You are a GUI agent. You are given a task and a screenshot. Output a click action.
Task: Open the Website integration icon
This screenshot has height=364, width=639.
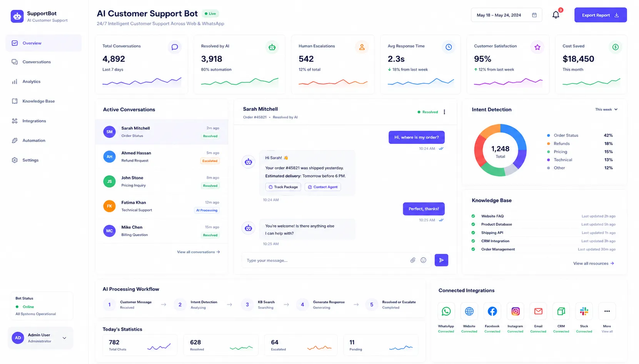click(x=469, y=311)
